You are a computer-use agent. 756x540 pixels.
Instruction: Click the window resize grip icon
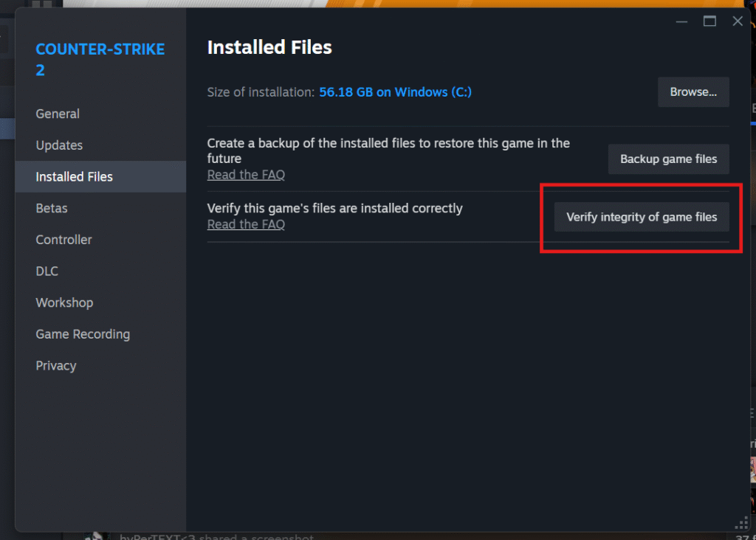click(x=742, y=523)
